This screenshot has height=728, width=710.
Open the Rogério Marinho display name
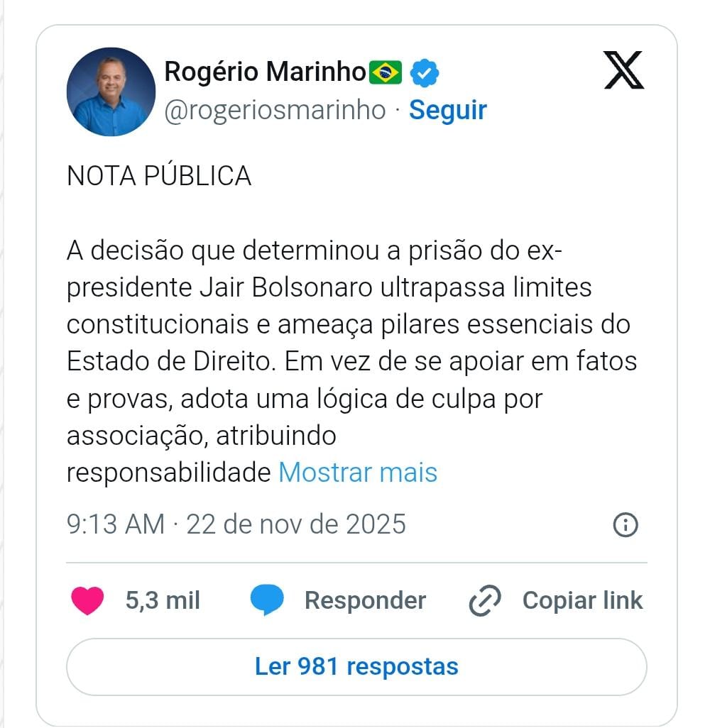(266, 72)
